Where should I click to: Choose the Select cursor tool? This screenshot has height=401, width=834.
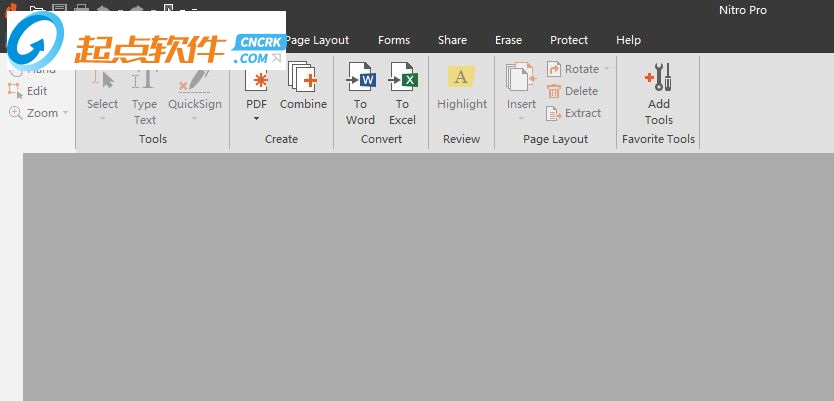tap(103, 90)
